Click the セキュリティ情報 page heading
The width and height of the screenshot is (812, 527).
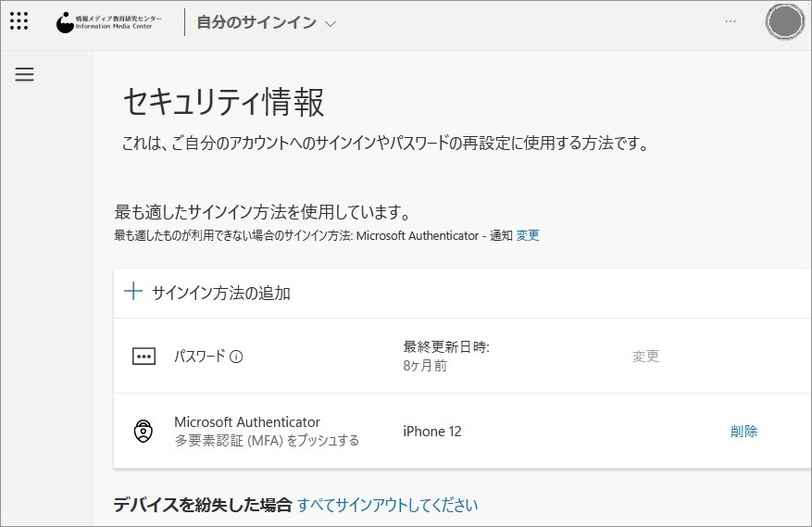(223, 103)
